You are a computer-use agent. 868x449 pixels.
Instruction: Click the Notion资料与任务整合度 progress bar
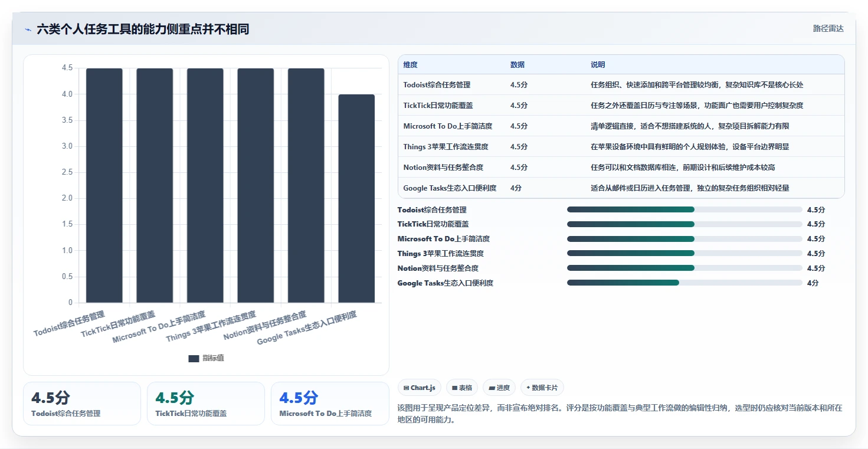coord(684,268)
